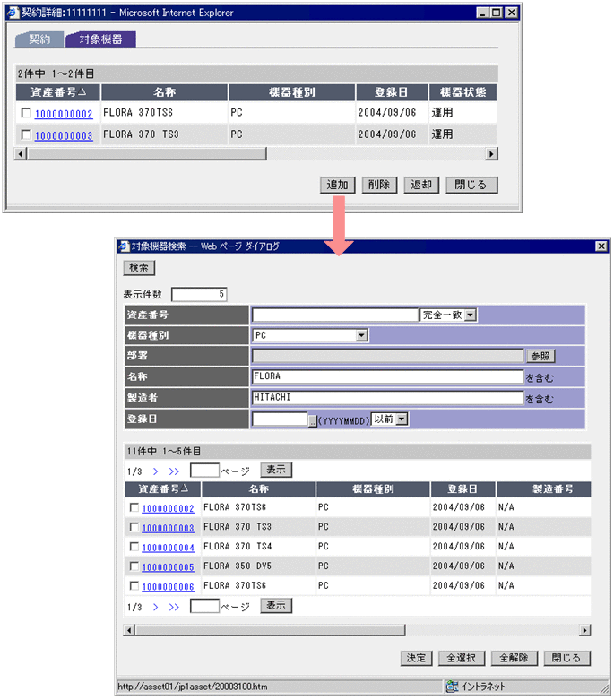The image size is (614, 700).
Task: Open link 1000000003 in search results
Action: pyautogui.click(x=168, y=528)
